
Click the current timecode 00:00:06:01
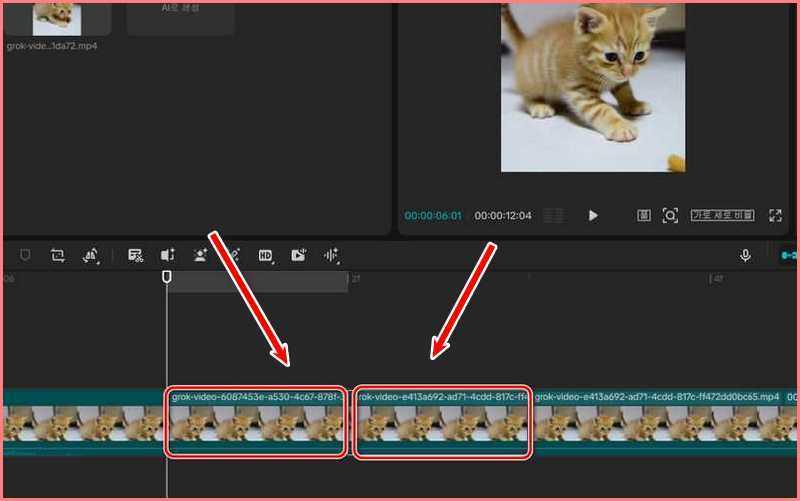tap(433, 216)
